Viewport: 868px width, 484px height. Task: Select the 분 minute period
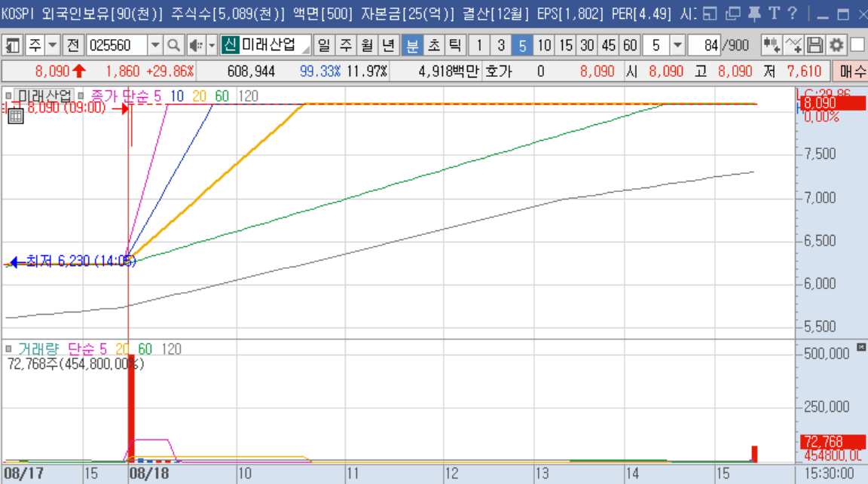click(x=412, y=45)
